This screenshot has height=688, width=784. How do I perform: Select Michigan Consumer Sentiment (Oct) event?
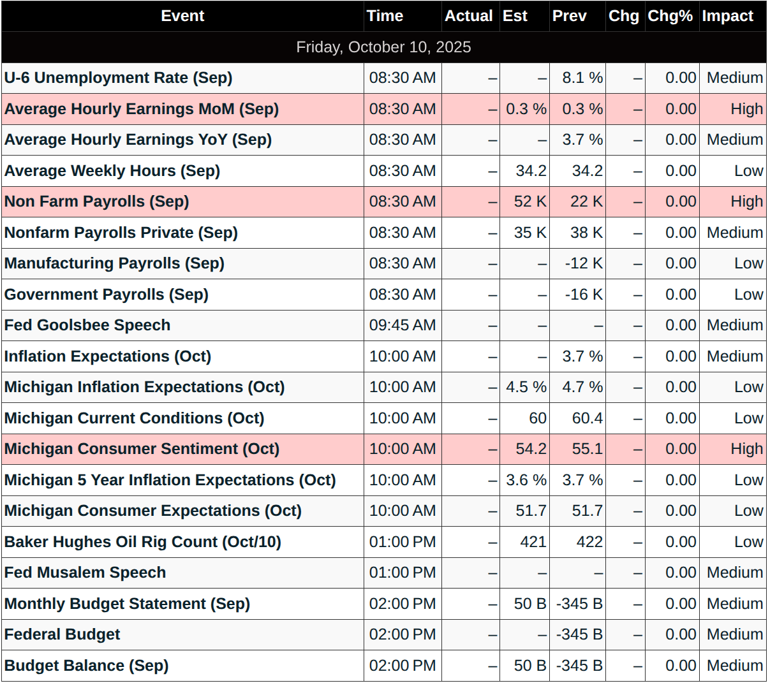pos(142,449)
